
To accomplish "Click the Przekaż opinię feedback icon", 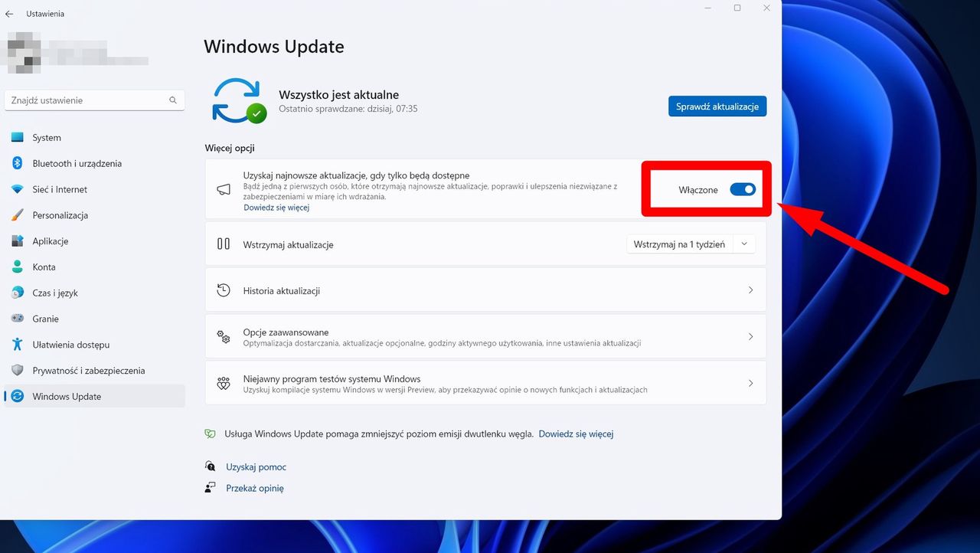I will click(210, 488).
